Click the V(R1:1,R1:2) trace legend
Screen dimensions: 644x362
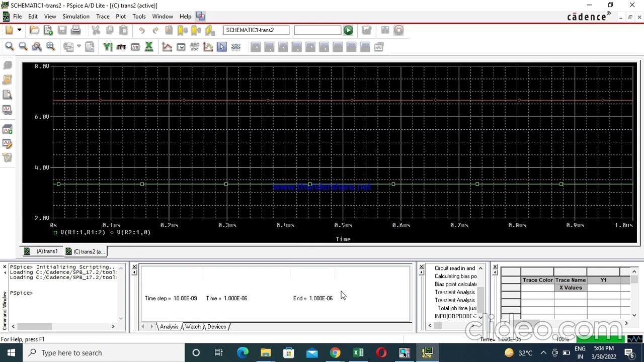pos(79,232)
